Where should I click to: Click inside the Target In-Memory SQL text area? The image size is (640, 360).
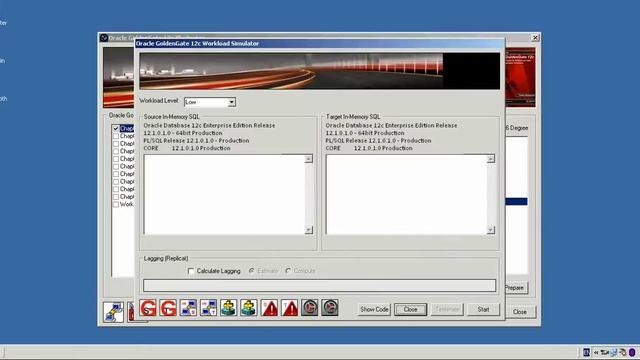click(406, 195)
